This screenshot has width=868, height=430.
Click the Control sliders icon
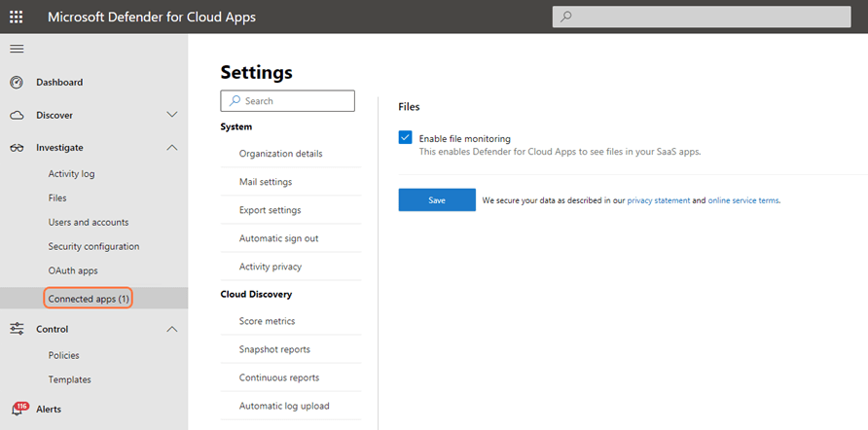pyautogui.click(x=17, y=329)
